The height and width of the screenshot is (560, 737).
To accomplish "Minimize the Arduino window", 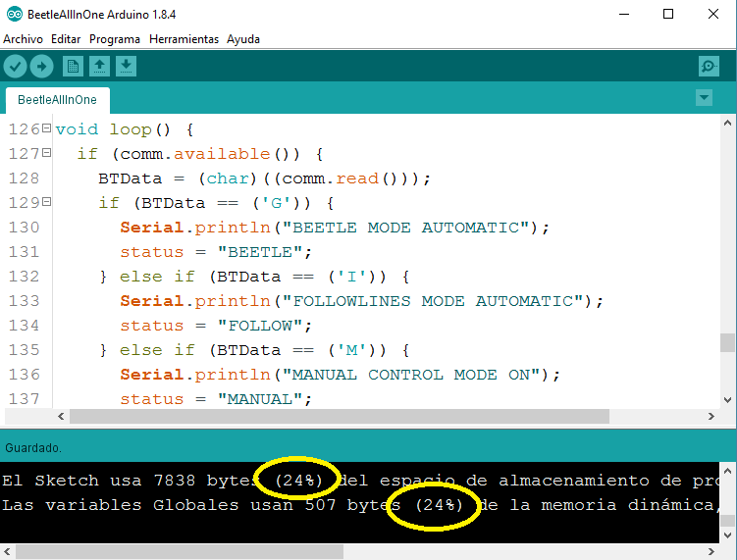I will (x=624, y=14).
